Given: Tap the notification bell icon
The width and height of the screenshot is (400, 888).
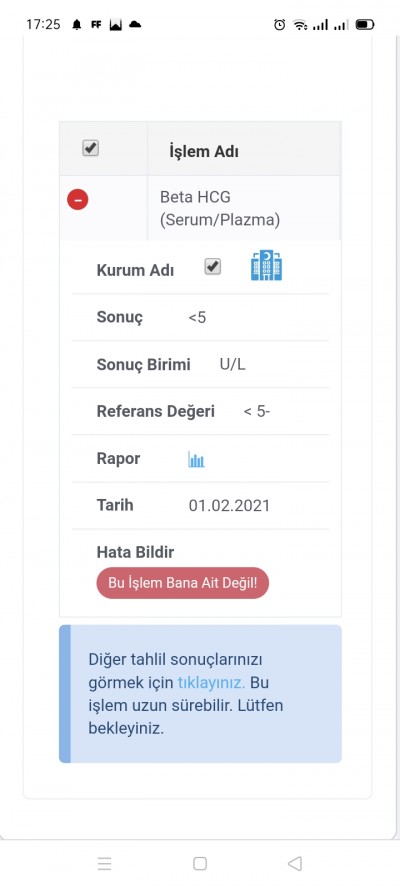Looking at the screenshot, I should (x=76, y=25).
